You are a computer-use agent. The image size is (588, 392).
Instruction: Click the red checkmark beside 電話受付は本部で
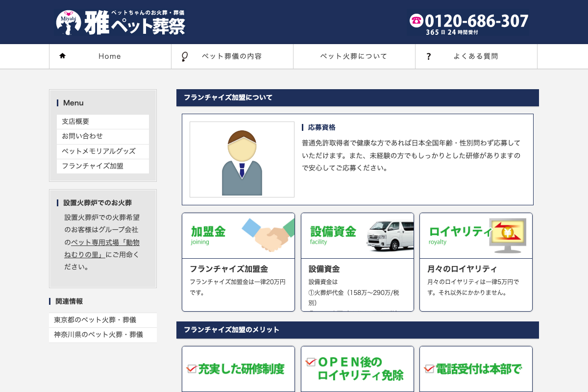(x=429, y=368)
